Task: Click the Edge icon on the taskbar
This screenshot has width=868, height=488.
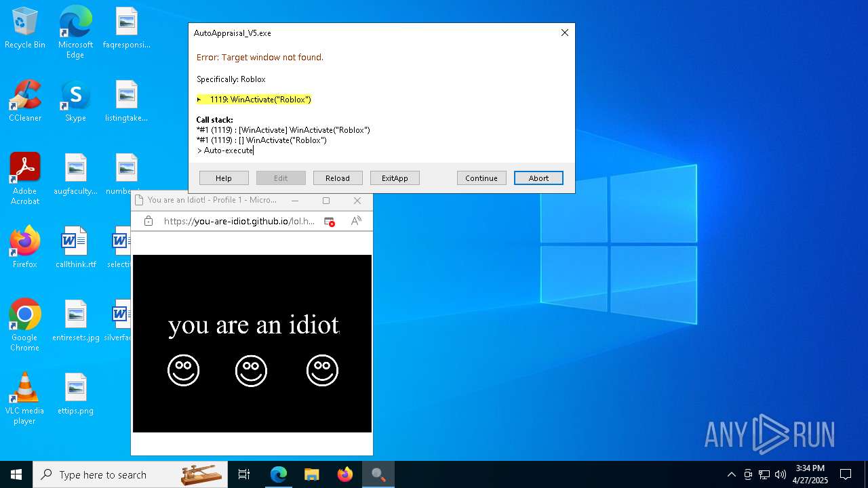Action: tap(279, 474)
